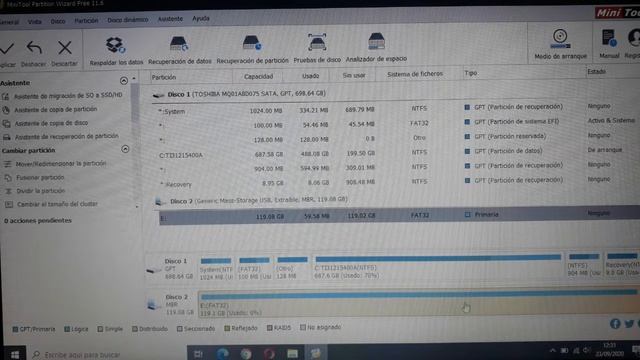Image resolution: width=640 pixels, height=360 pixels.
Task: Sort by Usado column header
Action: pos(311,76)
